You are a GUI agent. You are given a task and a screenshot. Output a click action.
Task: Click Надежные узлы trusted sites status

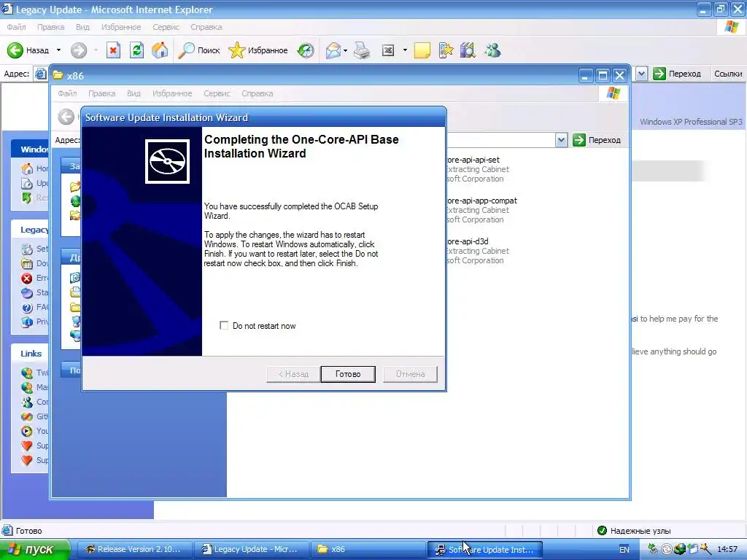click(x=634, y=531)
